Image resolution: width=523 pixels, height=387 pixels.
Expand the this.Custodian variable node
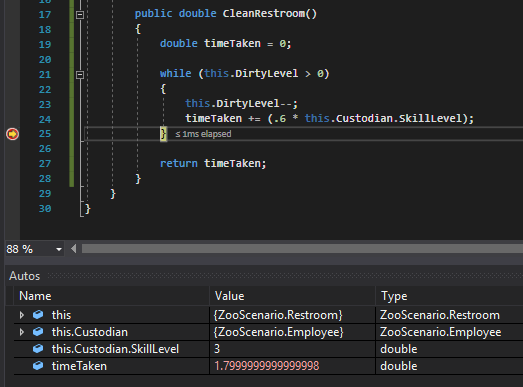coord(22,332)
